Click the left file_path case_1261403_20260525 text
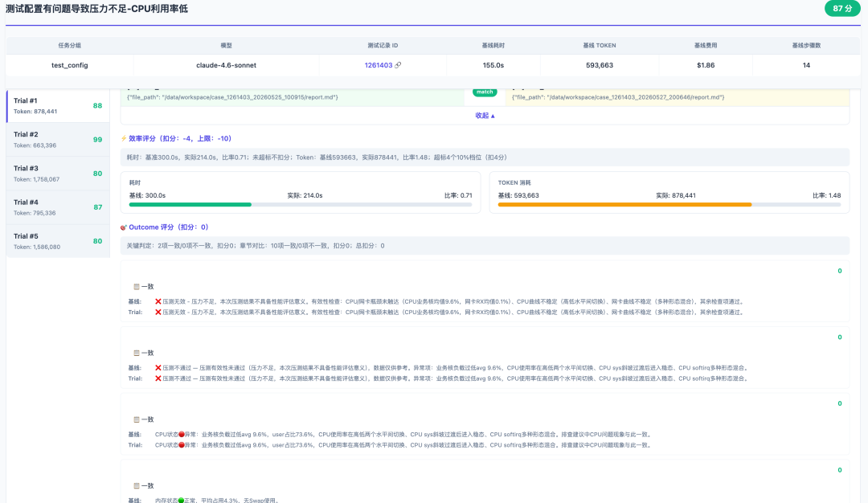The height and width of the screenshot is (503, 868). (232, 97)
